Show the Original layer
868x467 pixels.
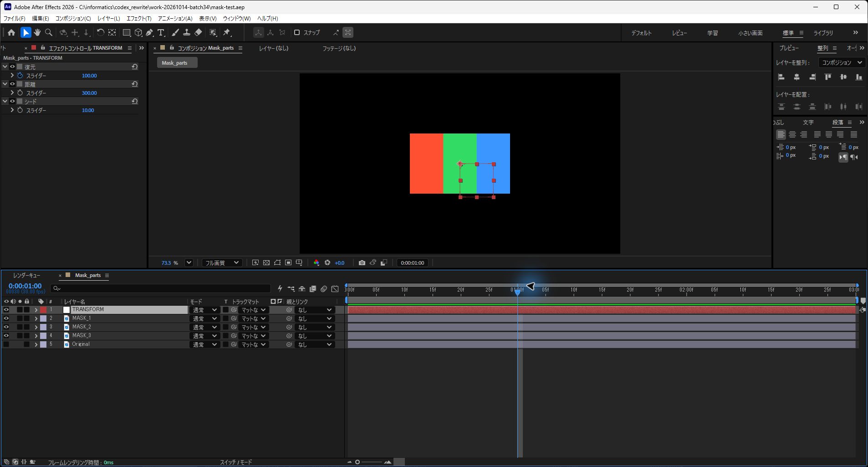point(6,344)
